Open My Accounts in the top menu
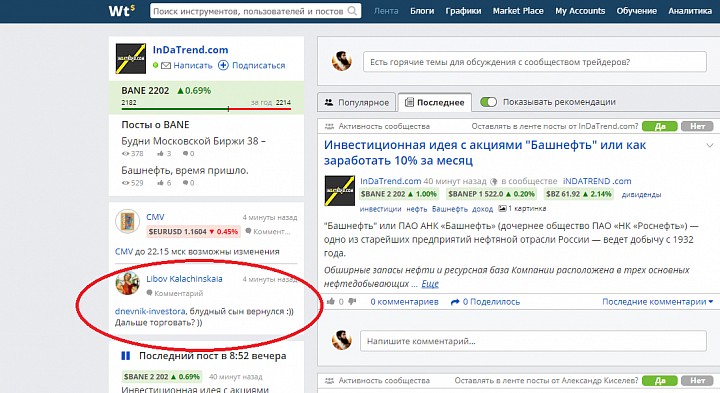Viewport: 720px width, 393px height. [x=580, y=11]
